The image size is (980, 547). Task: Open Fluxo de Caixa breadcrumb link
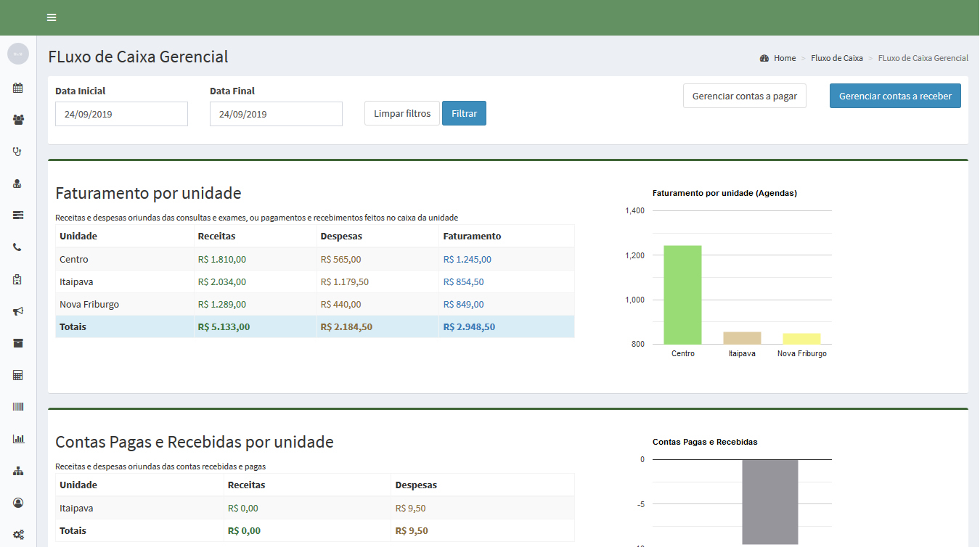click(836, 58)
